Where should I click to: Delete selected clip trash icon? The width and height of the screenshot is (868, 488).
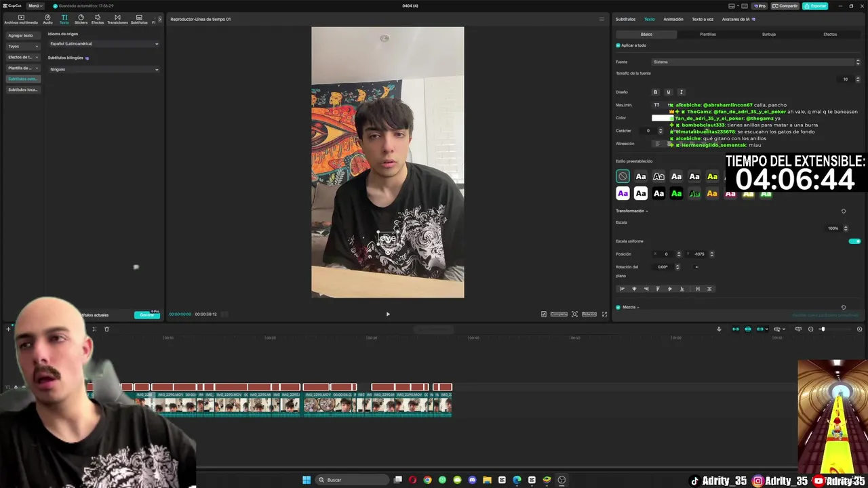coord(106,329)
